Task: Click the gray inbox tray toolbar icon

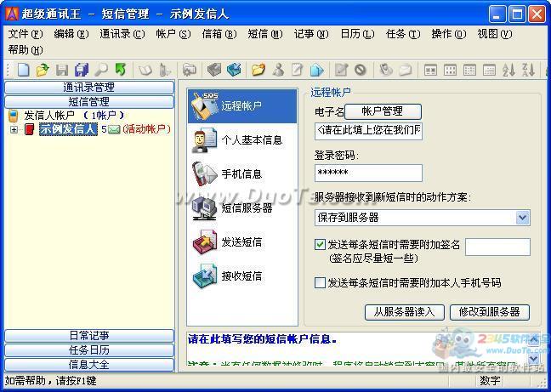Action: pyautogui.click(x=214, y=70)
